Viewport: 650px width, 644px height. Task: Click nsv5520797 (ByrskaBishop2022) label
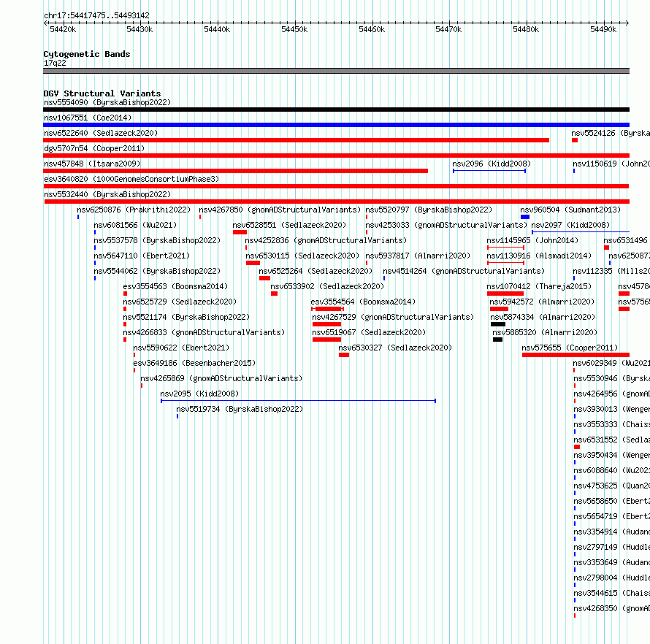point(429,210)
